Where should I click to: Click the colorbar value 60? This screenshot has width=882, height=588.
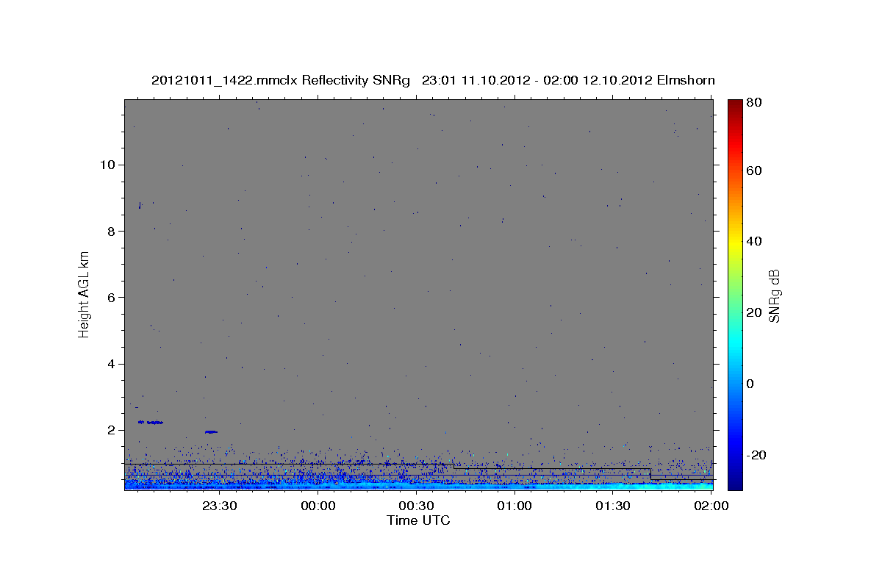[x=753, y=171]
